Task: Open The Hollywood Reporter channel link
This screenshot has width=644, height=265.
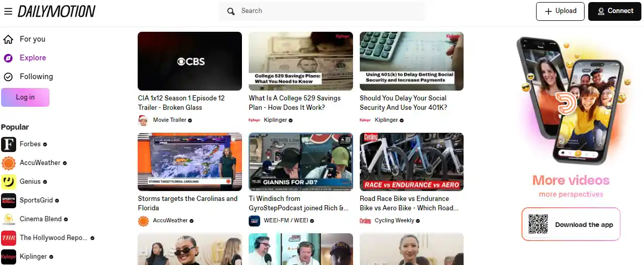Action: (x=53, y=238)
